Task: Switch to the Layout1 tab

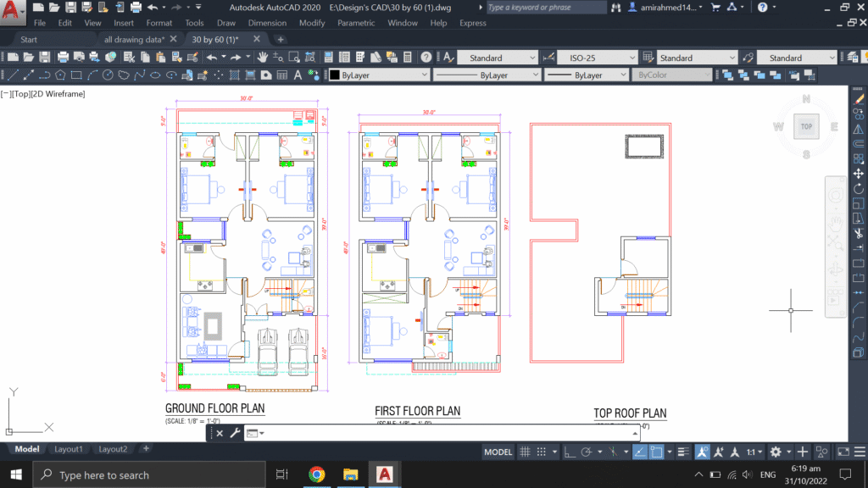Action: 68,449
